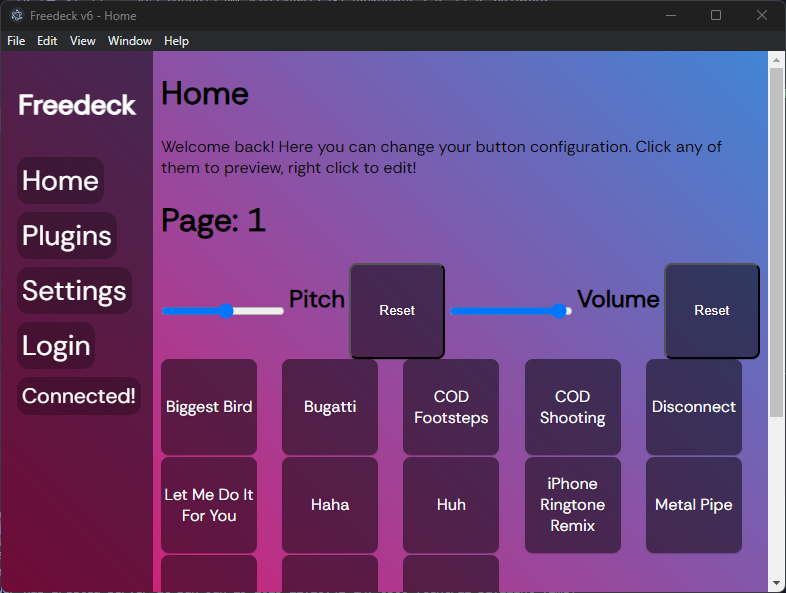Click the Connected! status button
Image resolution: width=786 pixels, height=593 pixels.
[x=79, y=396]
